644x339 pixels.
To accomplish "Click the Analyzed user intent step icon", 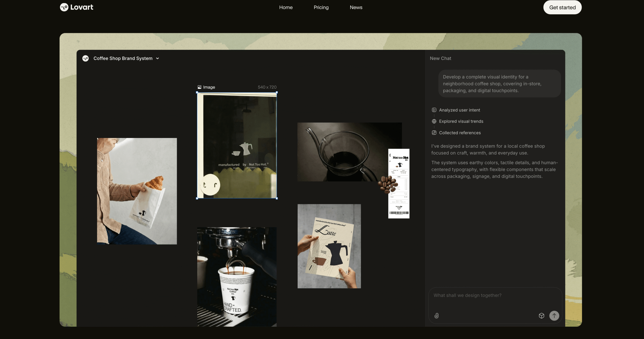I will 434,110.
